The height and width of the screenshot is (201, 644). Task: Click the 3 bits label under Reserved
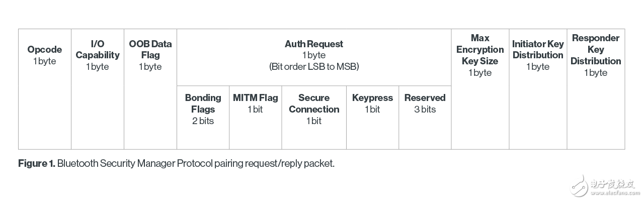[x=425, y=110]
